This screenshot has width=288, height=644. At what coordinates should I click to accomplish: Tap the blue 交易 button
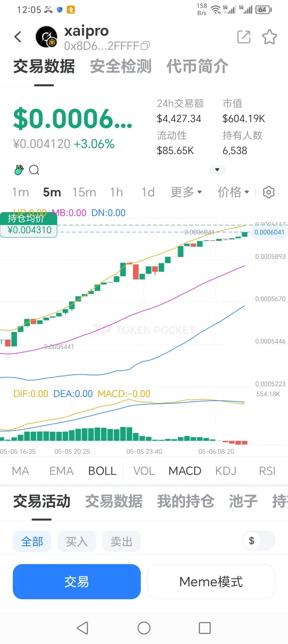77,582
